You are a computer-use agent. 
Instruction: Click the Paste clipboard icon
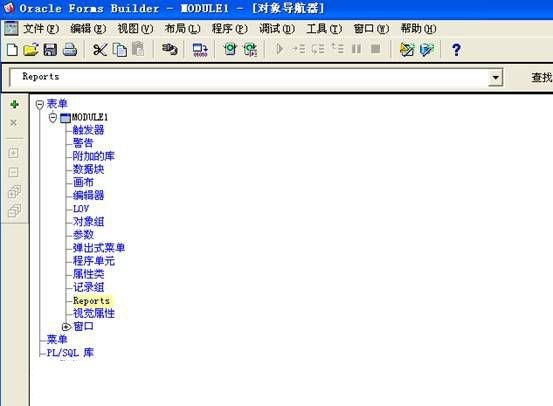pos(138,49)
